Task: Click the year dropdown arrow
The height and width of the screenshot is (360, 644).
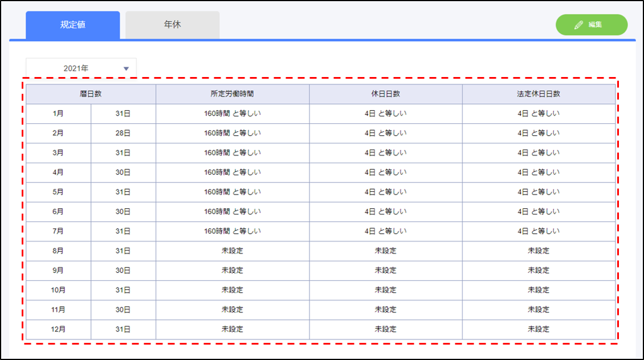Action: (126, 68)
